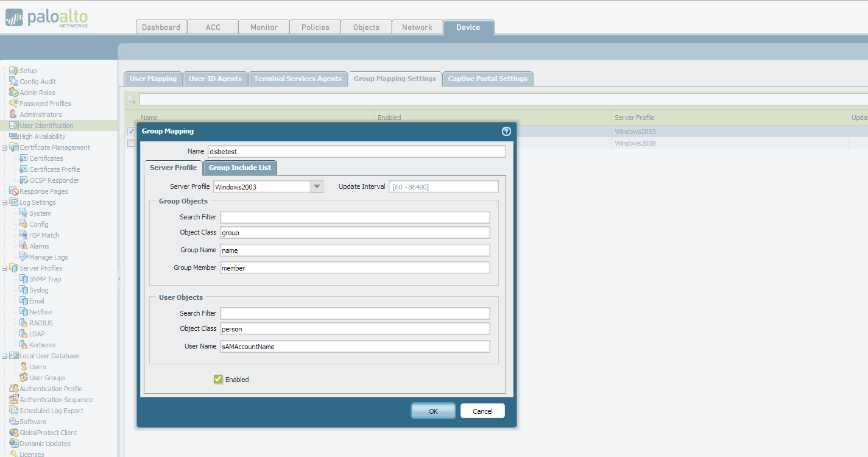868x457 pixels.
Task: Click the LDAP server profile icon
Action: (24, 334)
